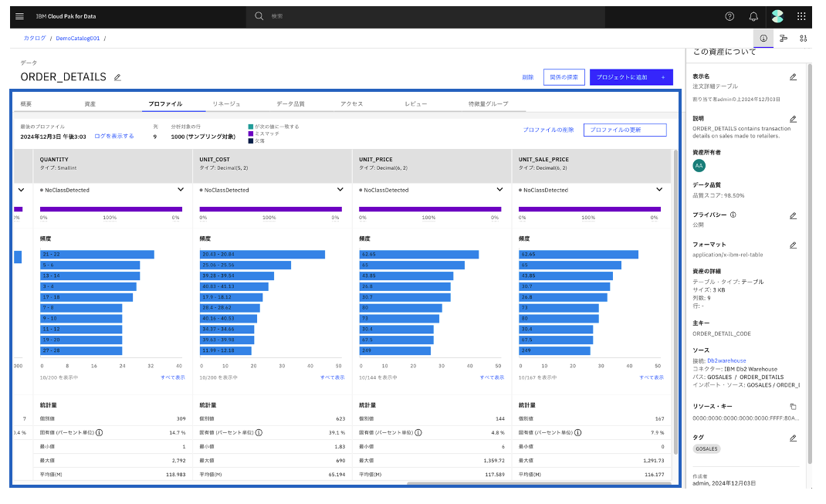The height and width of the screenshot is (504, 826).
Task: Copy the resource key
Action: click(x=793, y=407)
